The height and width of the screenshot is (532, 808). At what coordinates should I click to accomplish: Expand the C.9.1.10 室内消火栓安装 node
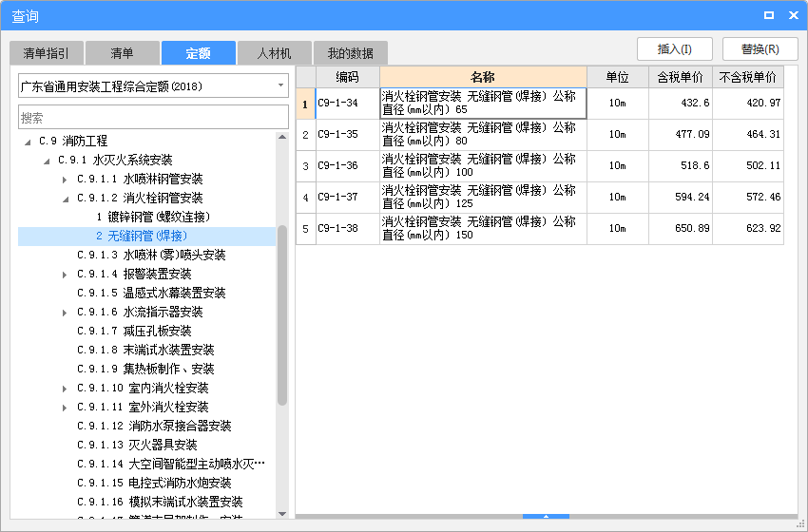[x=65, y=389]
